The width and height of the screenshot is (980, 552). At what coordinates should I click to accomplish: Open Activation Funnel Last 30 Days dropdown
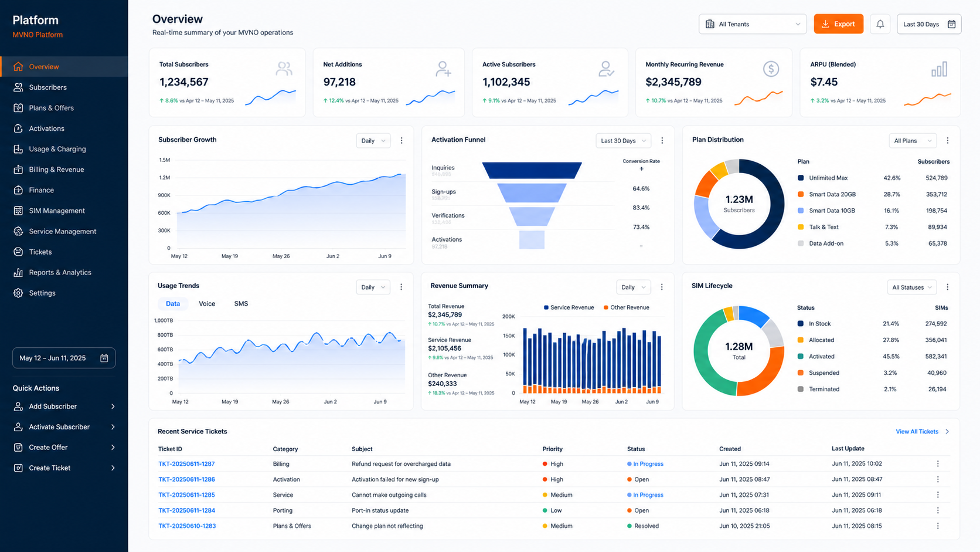pyautogui.click(x=624, y=141)
